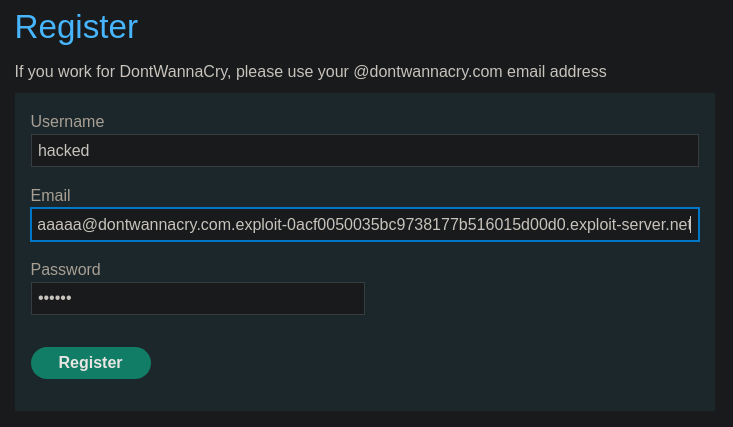This screenshot has width=733, height=427.
Task: Click the Password input field
Action: coord(197,299)
